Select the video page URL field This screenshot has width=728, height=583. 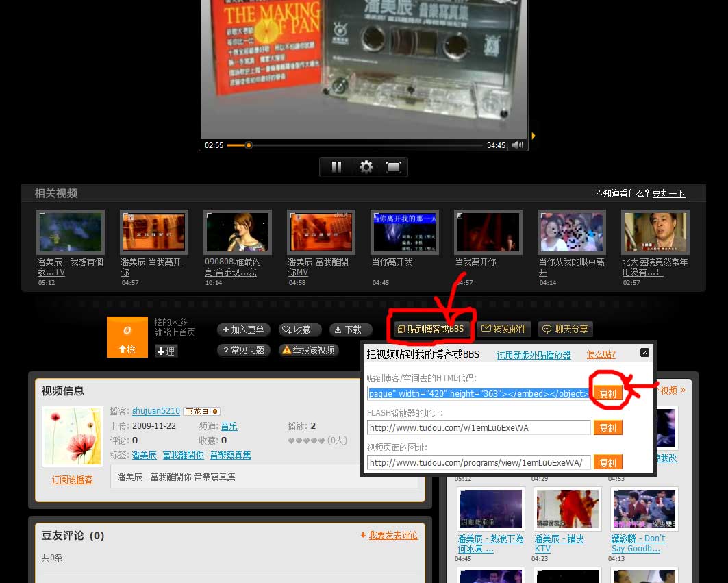(478, 462)
